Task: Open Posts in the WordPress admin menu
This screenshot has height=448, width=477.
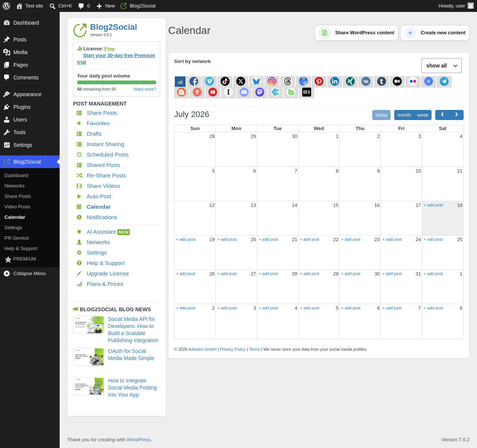Action: click(x=30, y=40)
